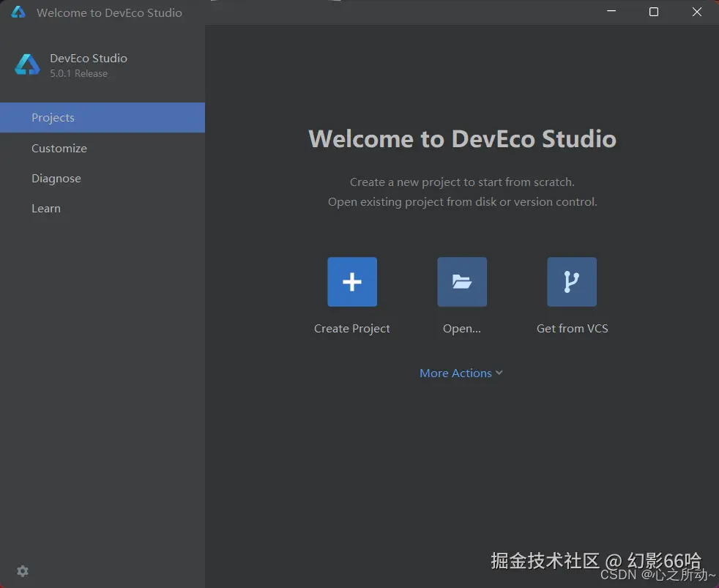Click the 5.0.1 Release version text
The width and height of the screenshot is (719, 588).
[79, 73]
